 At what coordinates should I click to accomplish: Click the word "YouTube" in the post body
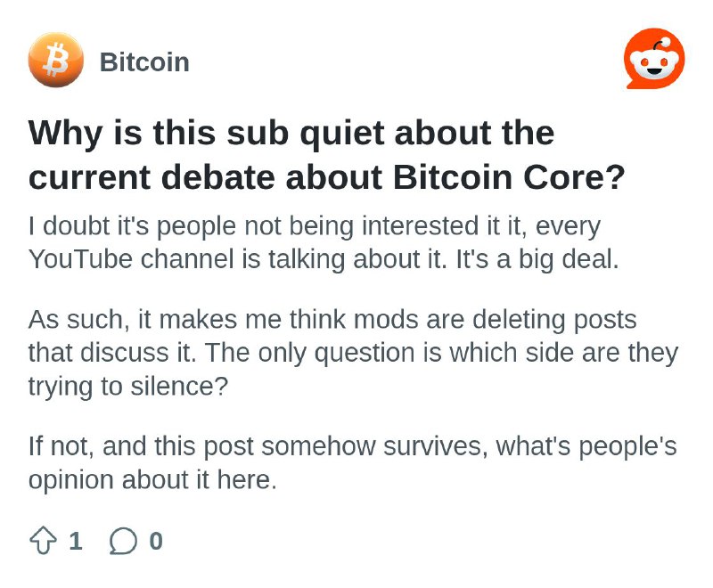pos(80,259)
